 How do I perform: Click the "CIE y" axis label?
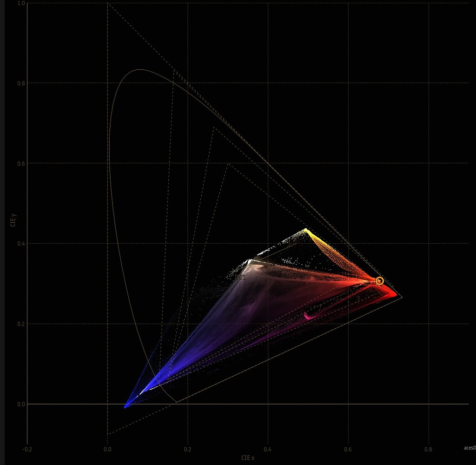[13, 220]
